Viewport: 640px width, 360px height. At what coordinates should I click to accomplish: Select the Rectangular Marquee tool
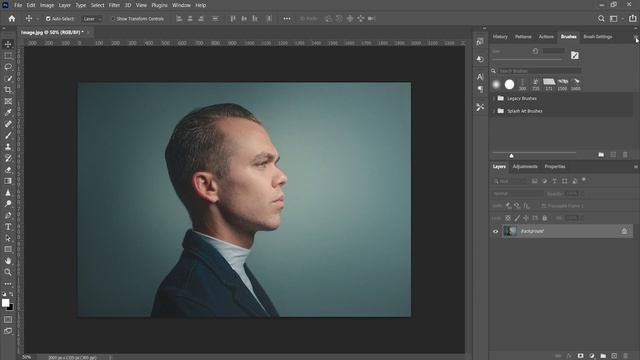8,56
